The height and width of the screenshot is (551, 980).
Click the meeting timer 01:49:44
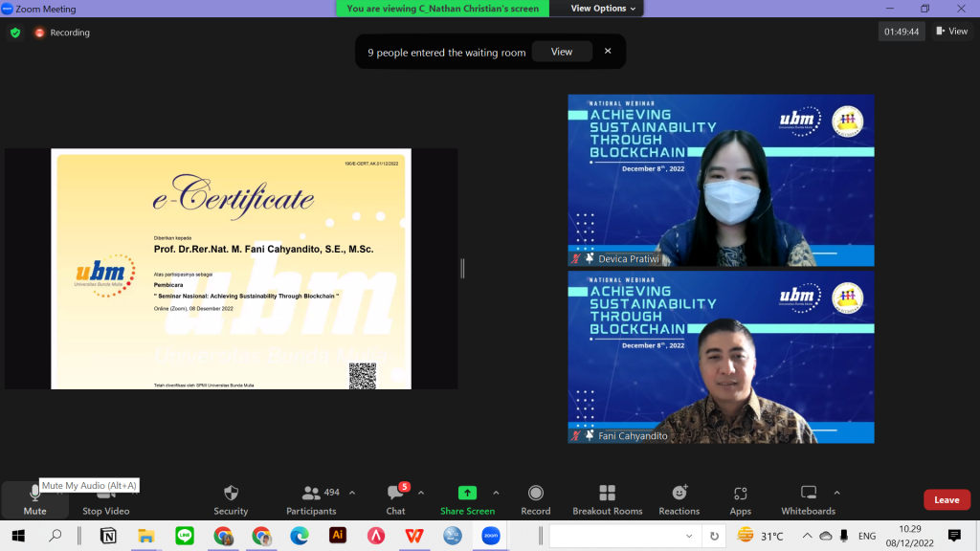coord(902,32)
